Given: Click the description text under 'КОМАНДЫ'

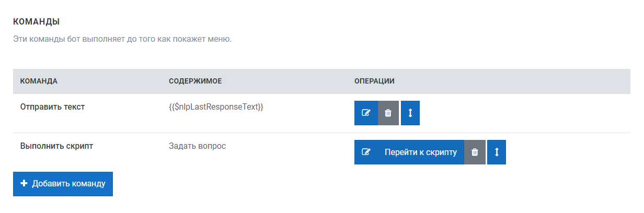Looking at the screenshot, I should 122,39.
